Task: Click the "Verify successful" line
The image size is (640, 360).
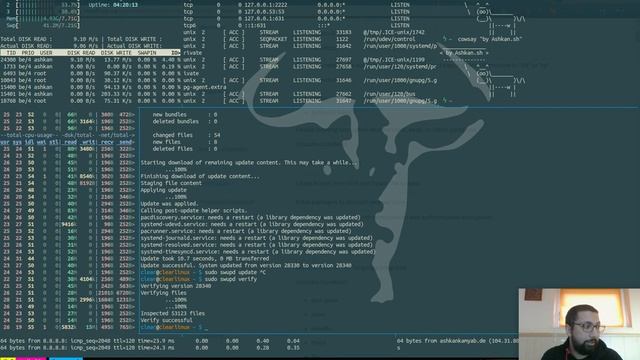Action: point(167,320)
